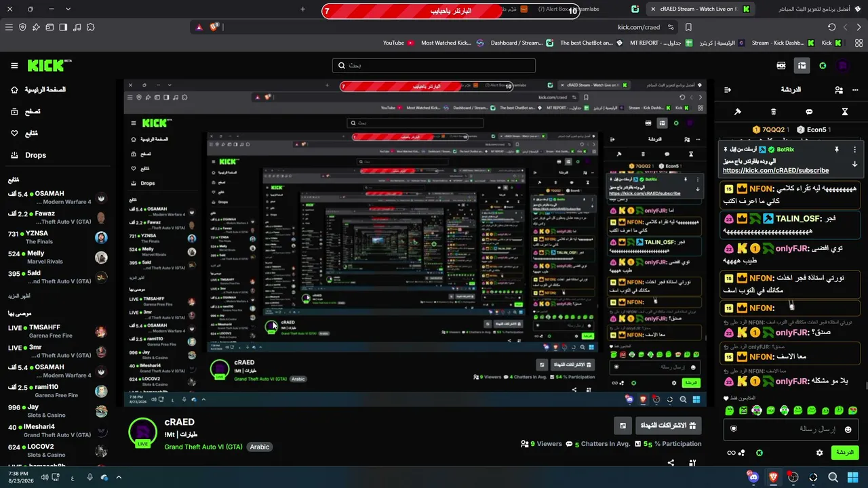Open Discord from the taskbar
The image size is (868, 488).
tap(753, 477)
